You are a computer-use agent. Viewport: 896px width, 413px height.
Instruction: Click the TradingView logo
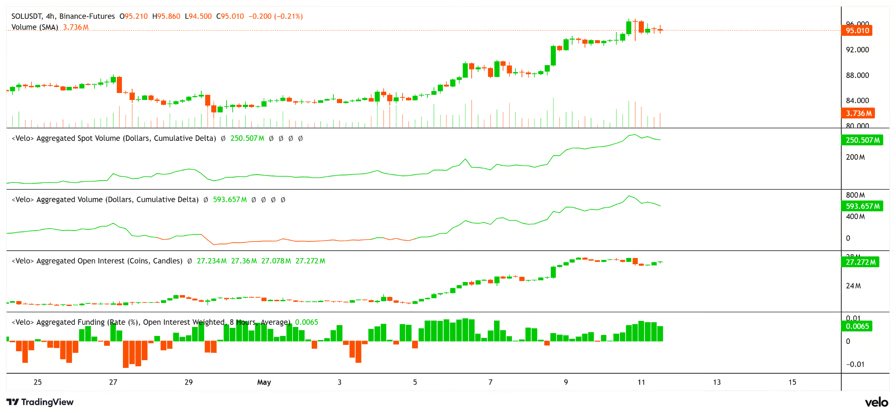point(40,402)
